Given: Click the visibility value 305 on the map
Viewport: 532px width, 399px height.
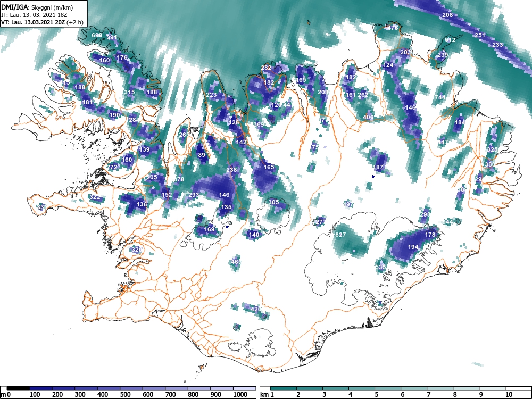Looking at the screenshot, I should (x=274, y=202).
